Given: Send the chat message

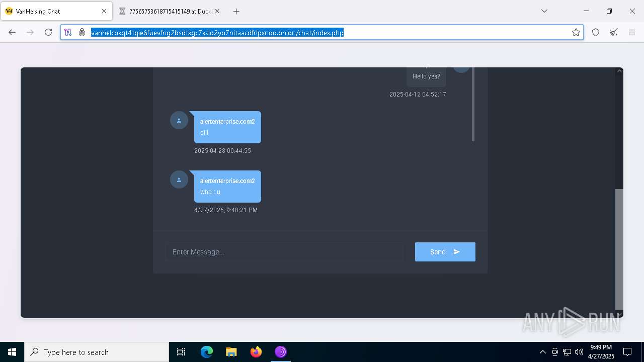Looking at the screenshot, I should tap(445, 252).
